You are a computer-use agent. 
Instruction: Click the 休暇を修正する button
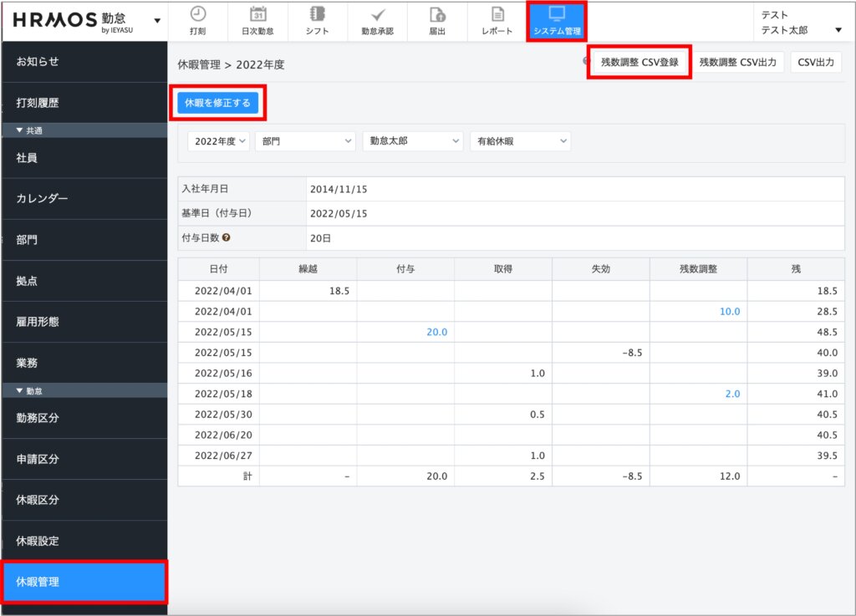coord(217,103)
